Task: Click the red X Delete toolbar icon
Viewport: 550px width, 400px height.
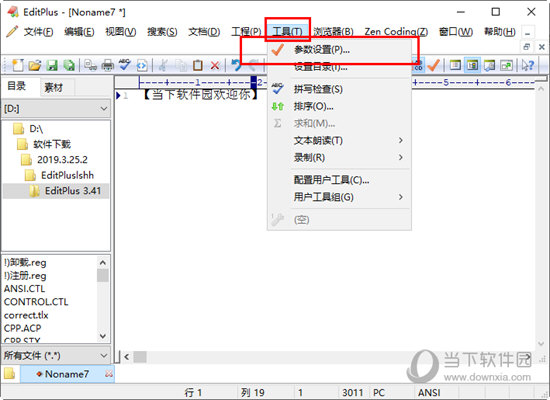Action: coord(215,65)
